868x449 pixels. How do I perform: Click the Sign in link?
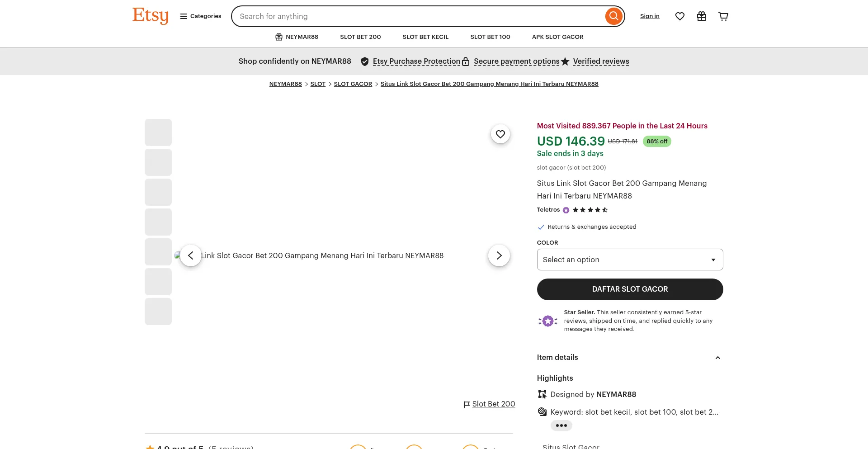pos(650,16)
